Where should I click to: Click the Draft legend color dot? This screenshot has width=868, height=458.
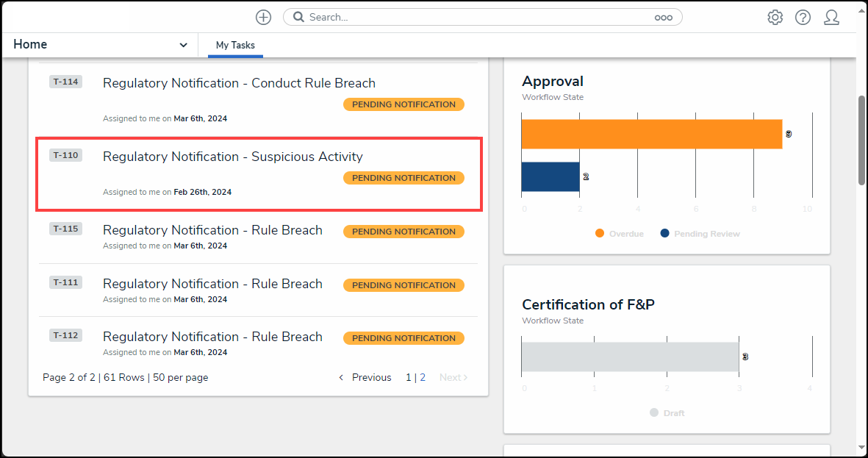[x=653, y=412]
